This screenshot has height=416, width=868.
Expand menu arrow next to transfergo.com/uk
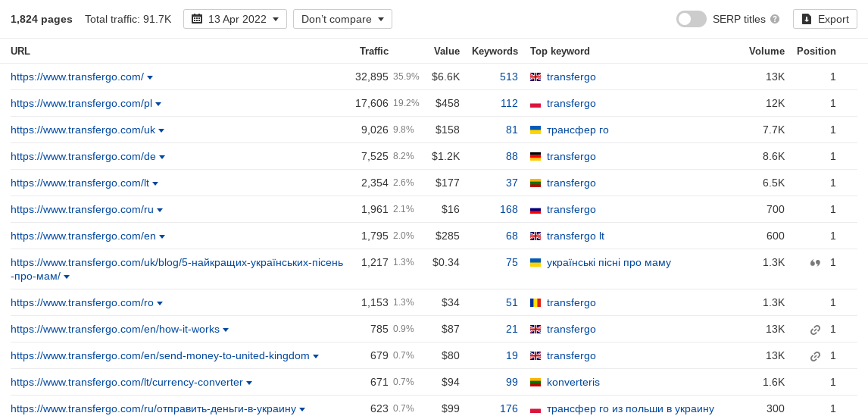161,131
